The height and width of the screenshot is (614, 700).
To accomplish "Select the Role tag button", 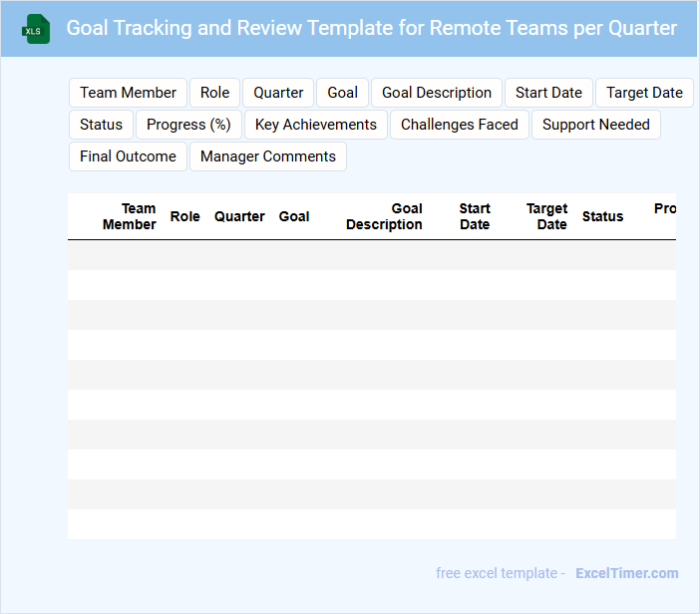I will pyautogui.click(x=214, y=93).
